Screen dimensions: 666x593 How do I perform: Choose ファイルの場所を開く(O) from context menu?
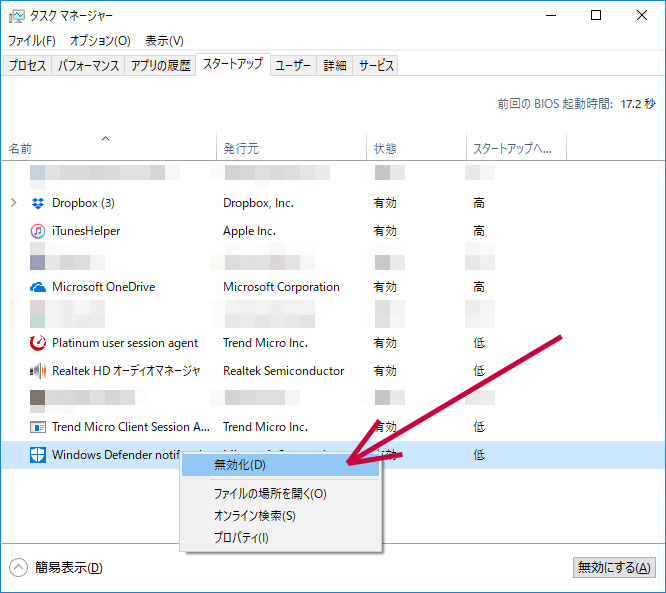pos(280,494)
